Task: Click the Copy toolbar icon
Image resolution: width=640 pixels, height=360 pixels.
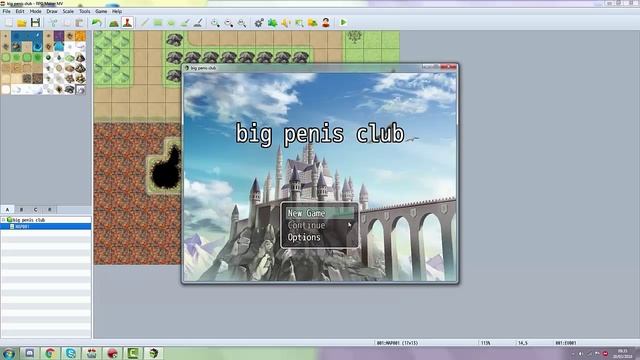Action: 67,22
